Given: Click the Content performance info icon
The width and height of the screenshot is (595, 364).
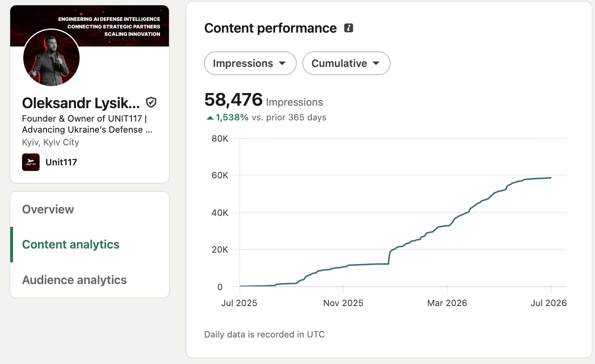Looking at the screenshot, I should [x=349, y=28].
